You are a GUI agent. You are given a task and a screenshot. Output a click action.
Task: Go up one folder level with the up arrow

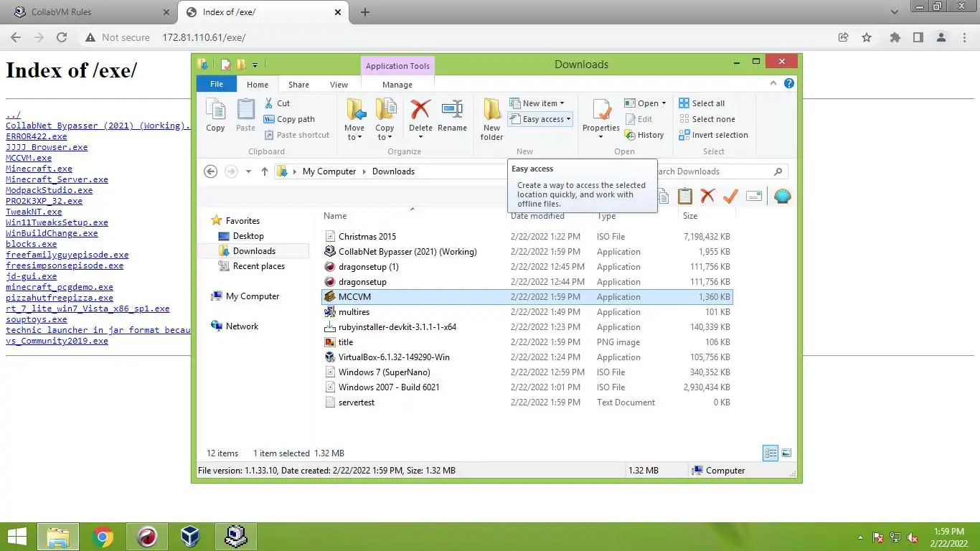[265, 171]
